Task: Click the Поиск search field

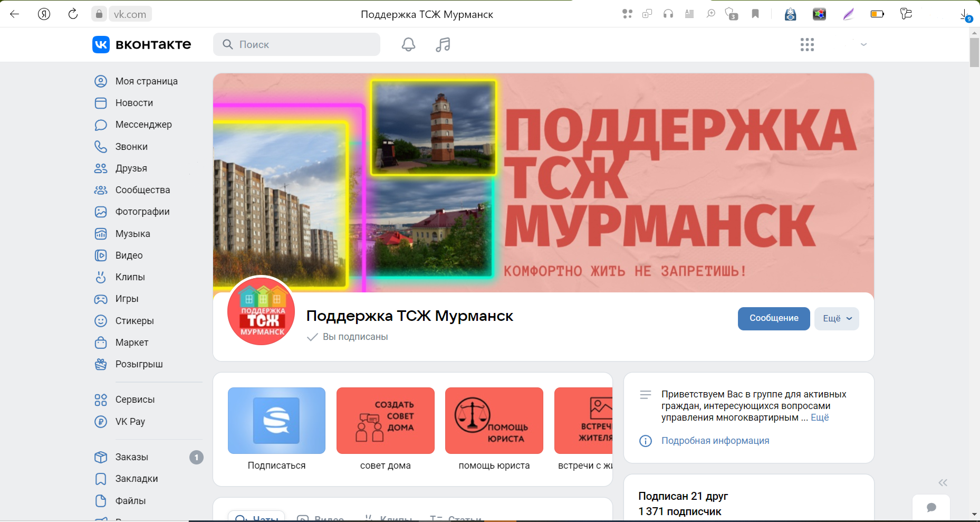Action: tap(296, 44)
